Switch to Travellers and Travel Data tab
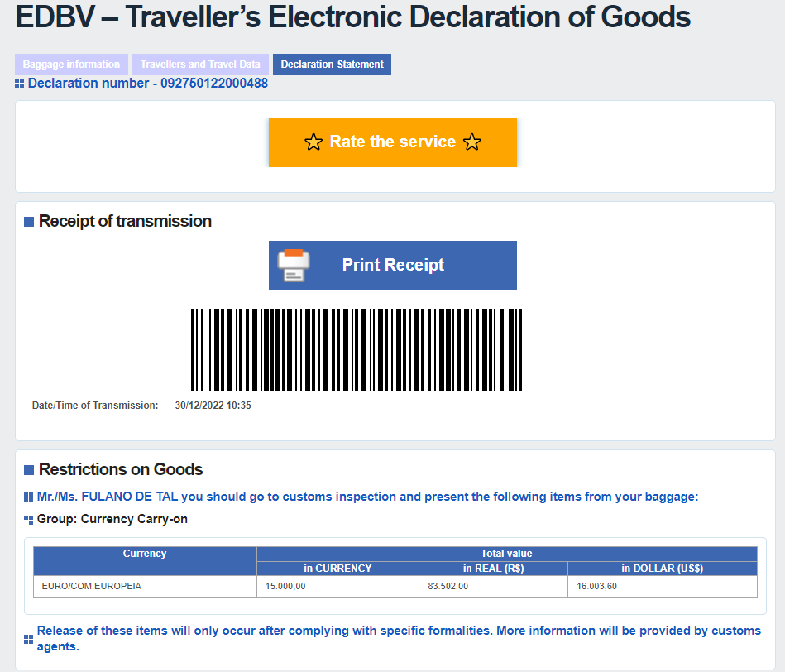Image resolution: width=785 pixels, height=672 pixels. click(x=200, y=65)
